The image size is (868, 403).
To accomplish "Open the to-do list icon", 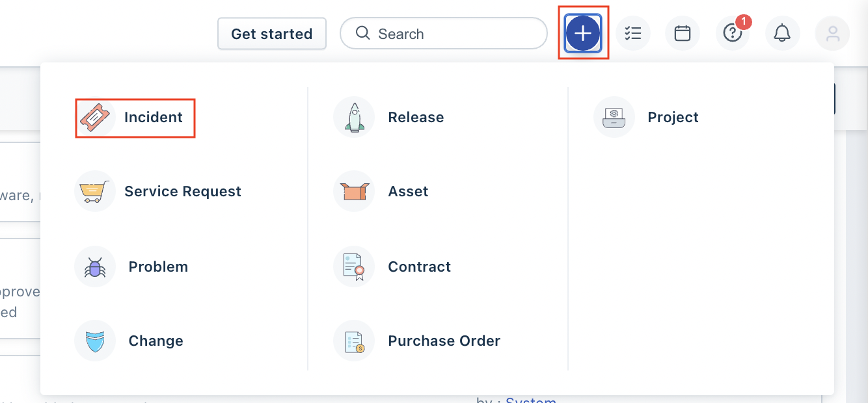I will tap(632, 32).
